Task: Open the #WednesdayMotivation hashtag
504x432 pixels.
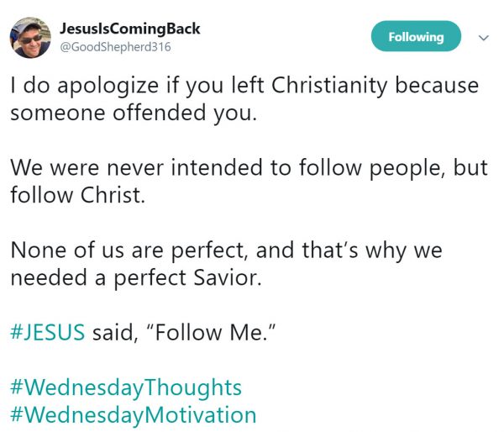Action: pyautogui.click(x=133, y=415)
